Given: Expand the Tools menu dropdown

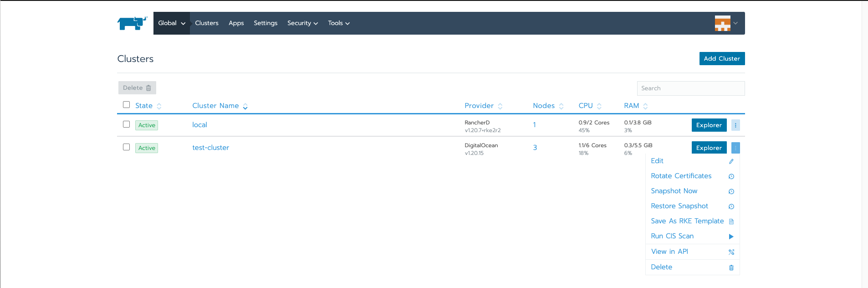Looking at the screenshot, I should [x=338, y=23].
